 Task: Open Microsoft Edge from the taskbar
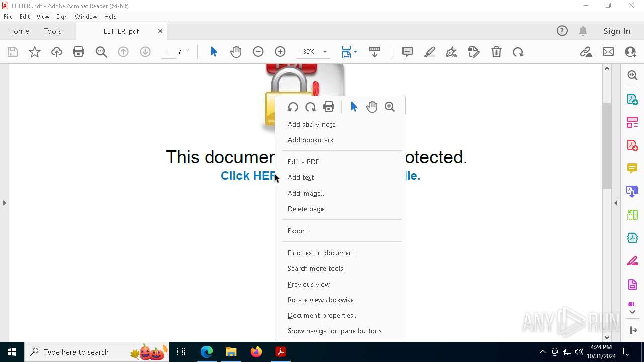(x=207, y=352)
